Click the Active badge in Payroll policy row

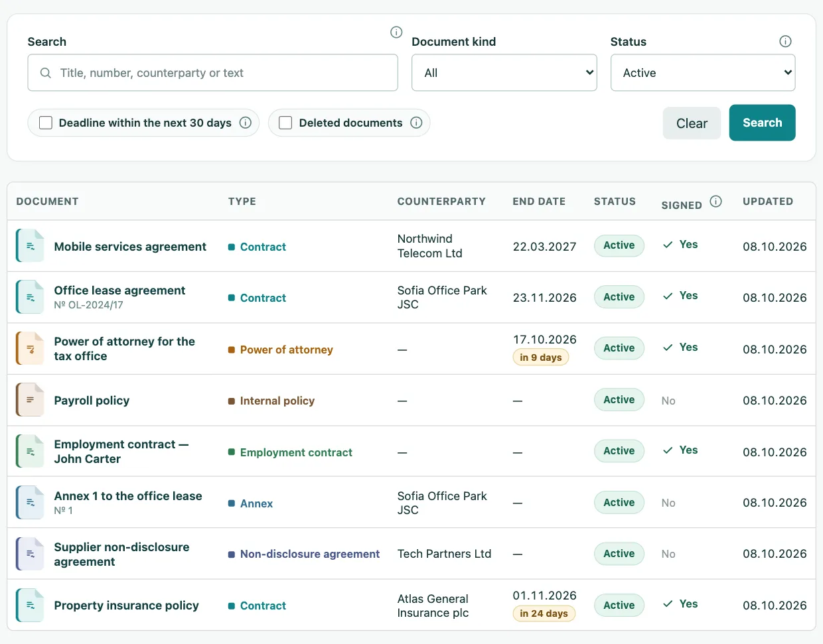(x=619, y=399)
